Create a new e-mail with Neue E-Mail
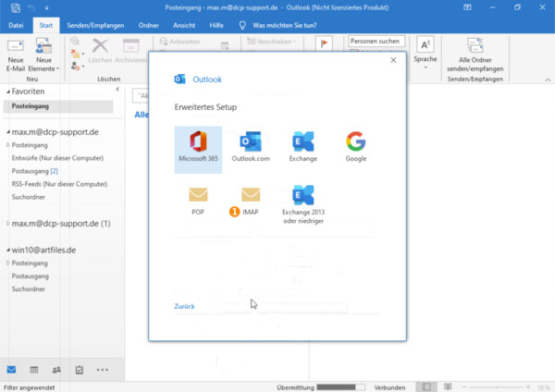Viewport: 555px width, 392px height. coord(16,55)
